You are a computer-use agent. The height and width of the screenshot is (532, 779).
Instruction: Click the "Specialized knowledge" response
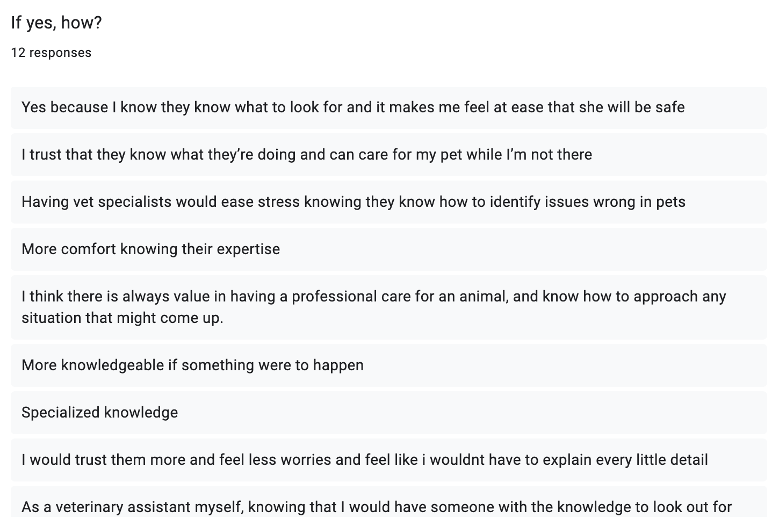click(99, 413)
